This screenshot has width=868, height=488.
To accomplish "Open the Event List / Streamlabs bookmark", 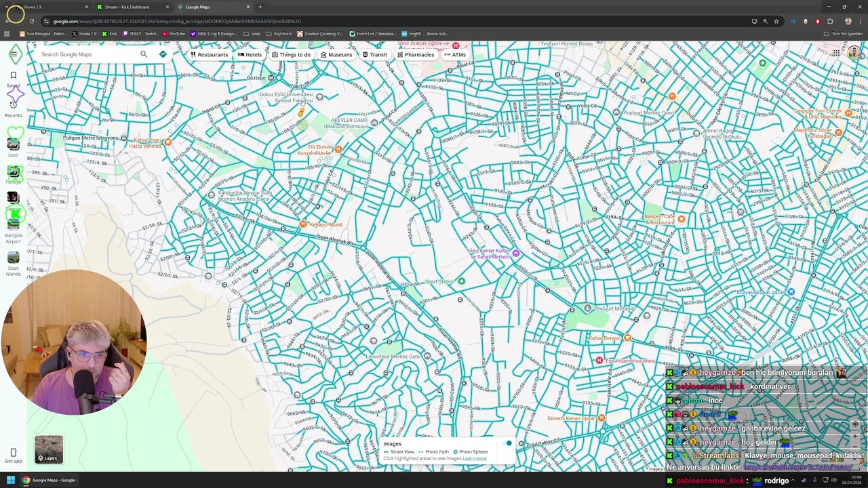I will point(373,33).
